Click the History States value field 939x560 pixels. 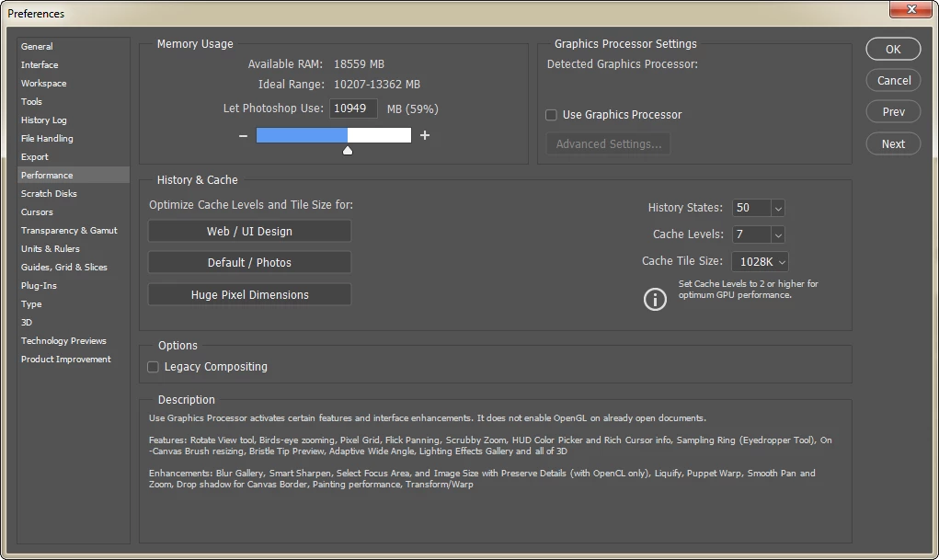(751, 208)
